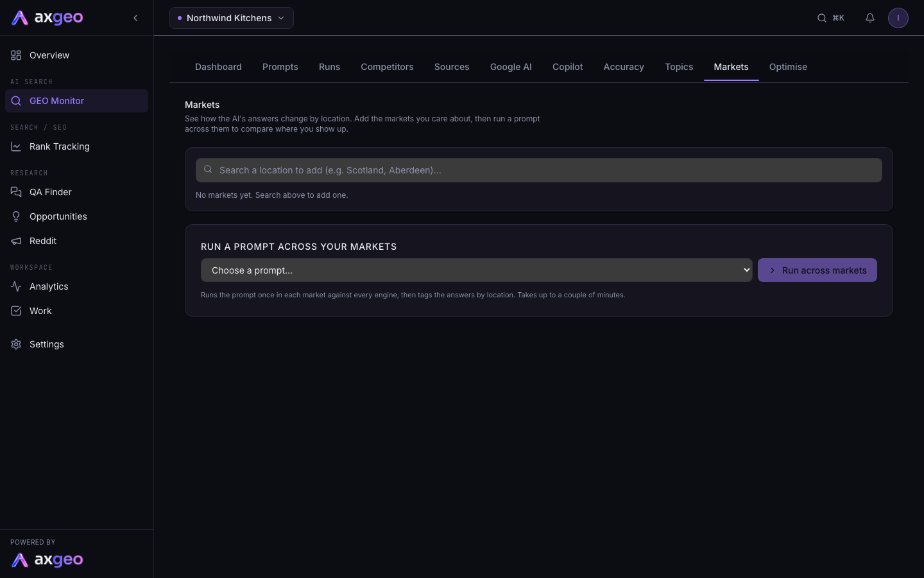The width and height of the screenshot is (924, 578).
Task: Open the Choose a prompt dropdown
Action: click(477, 270)
